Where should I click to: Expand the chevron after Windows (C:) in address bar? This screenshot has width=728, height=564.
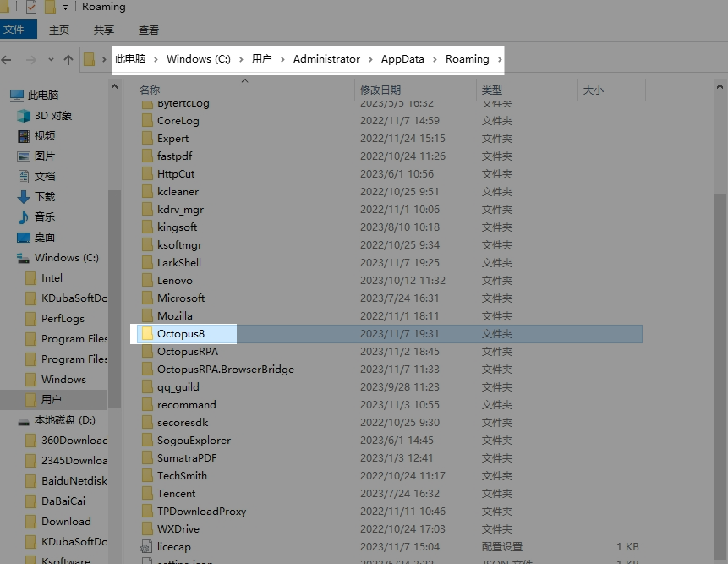pyautogui.click(x=241, y=59)
